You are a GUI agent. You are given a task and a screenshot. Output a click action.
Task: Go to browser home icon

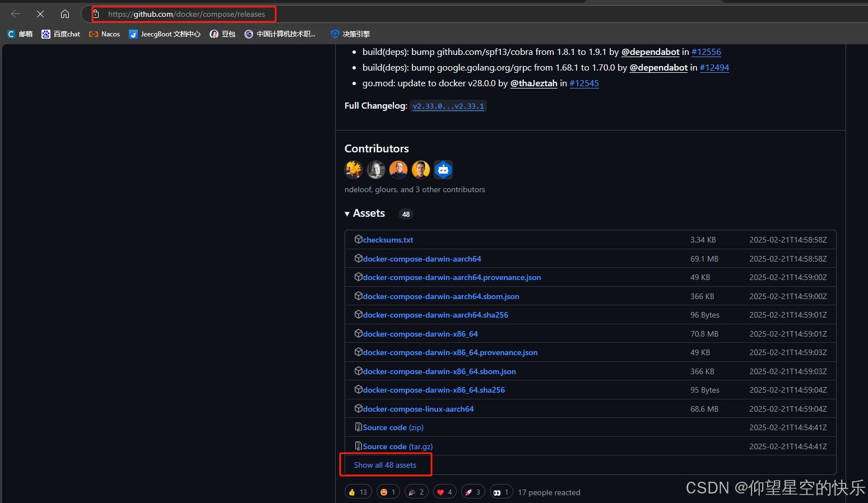[x=65, y=14]
